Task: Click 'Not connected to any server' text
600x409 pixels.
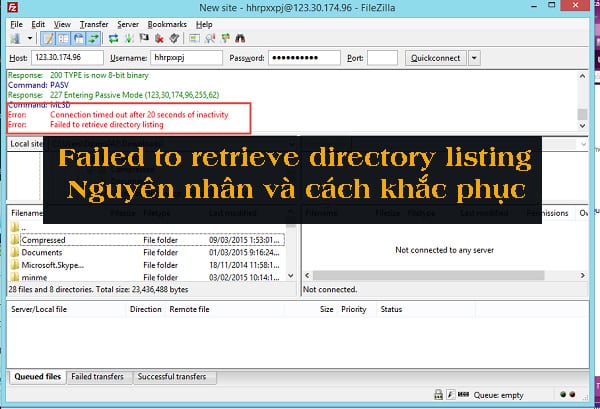Action: click(x=445, y=250)
